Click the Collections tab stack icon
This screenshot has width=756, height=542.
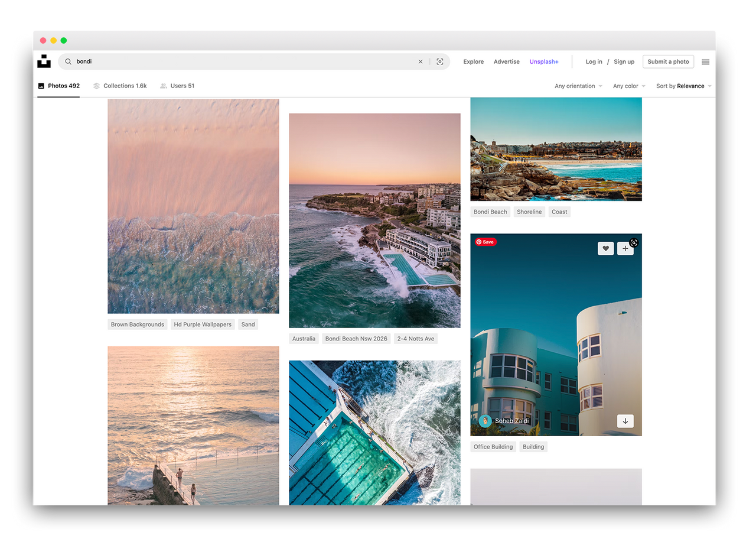[x=96, y=86]
